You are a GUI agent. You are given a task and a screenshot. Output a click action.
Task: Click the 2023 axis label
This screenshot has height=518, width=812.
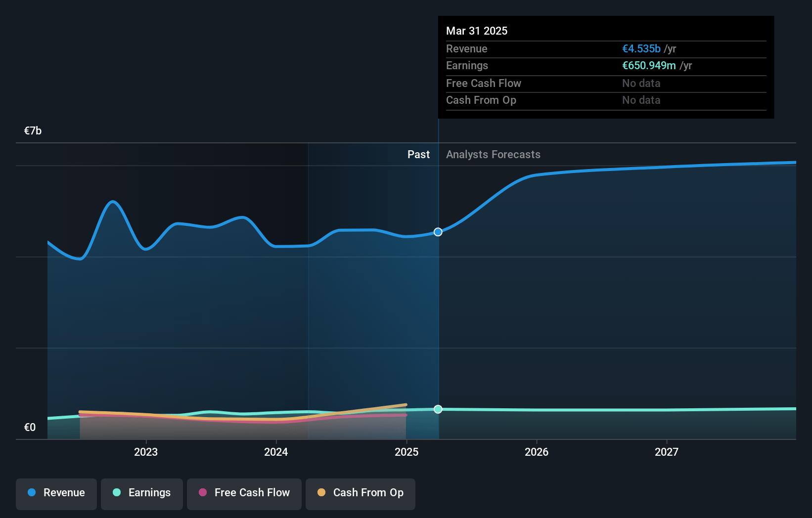click(x=146, y=452)
